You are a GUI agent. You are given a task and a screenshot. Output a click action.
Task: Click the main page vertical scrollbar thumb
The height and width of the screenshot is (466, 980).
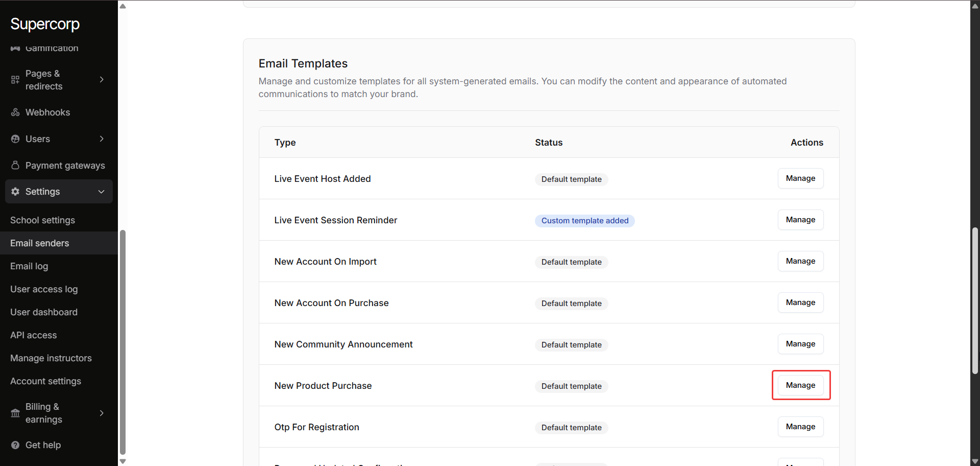click(975, 301)
